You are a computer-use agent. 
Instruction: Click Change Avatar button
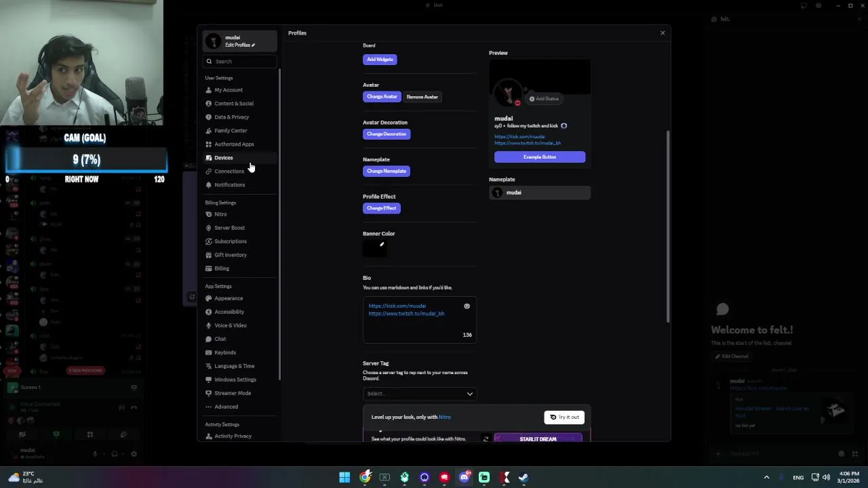[382, 97]
